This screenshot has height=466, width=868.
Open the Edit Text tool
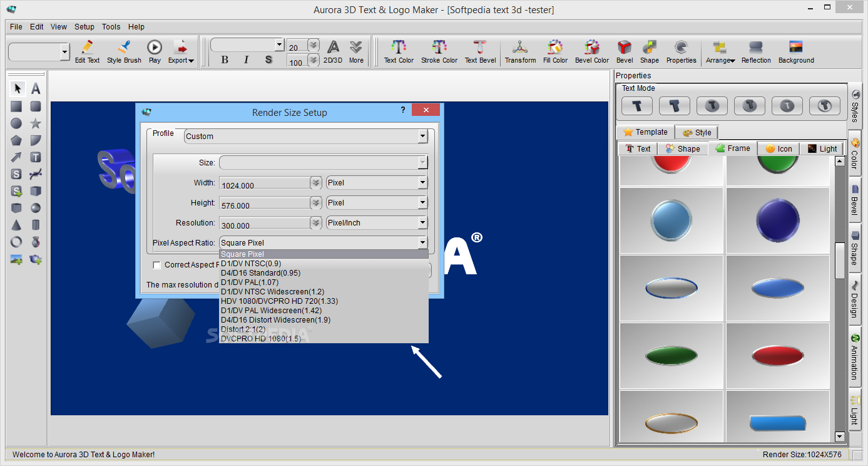tap(87, 51)
